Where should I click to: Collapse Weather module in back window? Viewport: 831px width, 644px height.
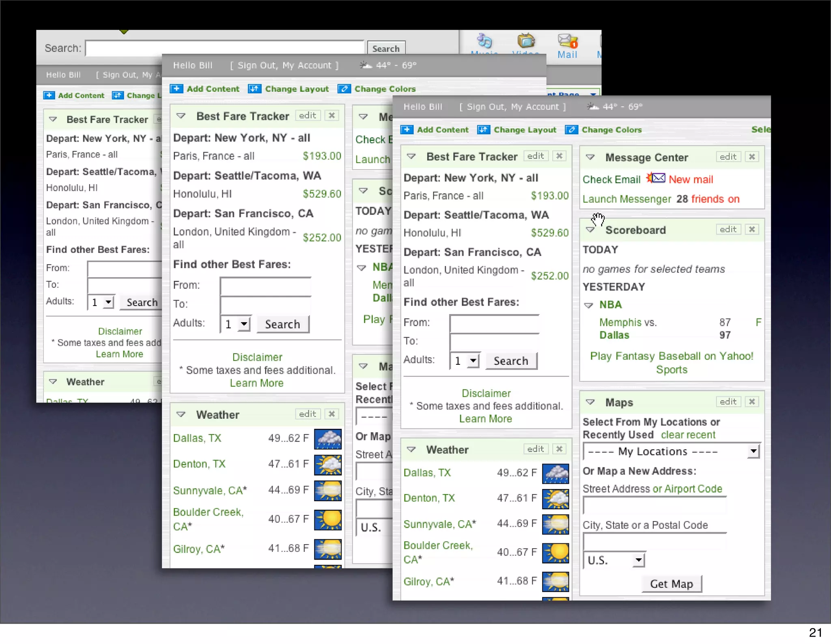point(53,382)
